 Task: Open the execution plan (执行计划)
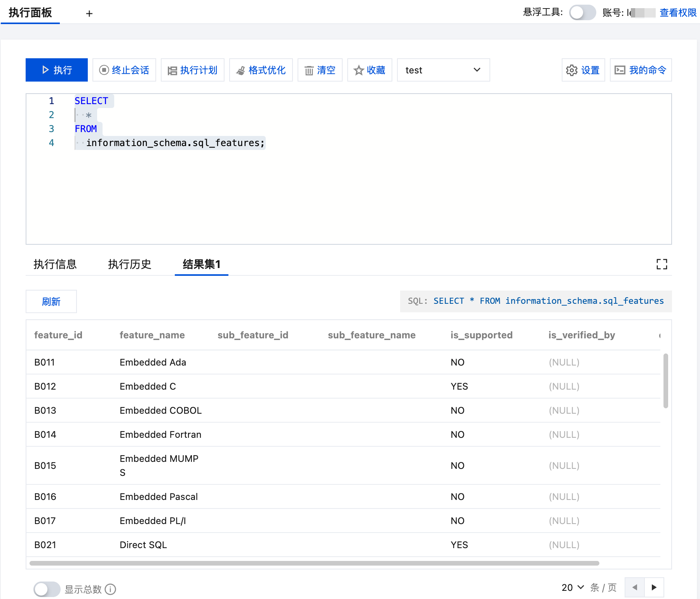193,70
